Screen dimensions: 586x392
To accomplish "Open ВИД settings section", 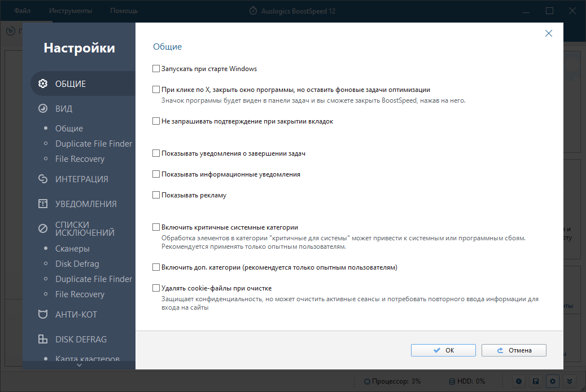I will 64,109.
